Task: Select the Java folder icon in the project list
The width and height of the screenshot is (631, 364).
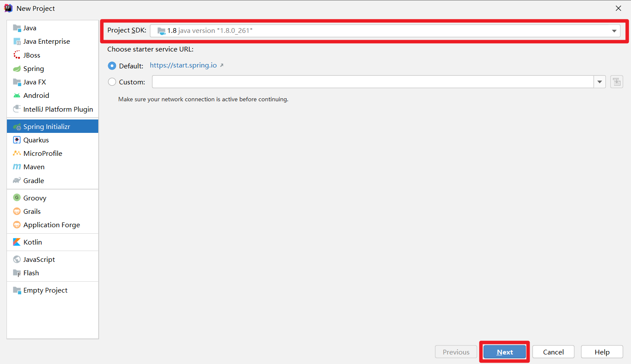Action: pos(17,28)
